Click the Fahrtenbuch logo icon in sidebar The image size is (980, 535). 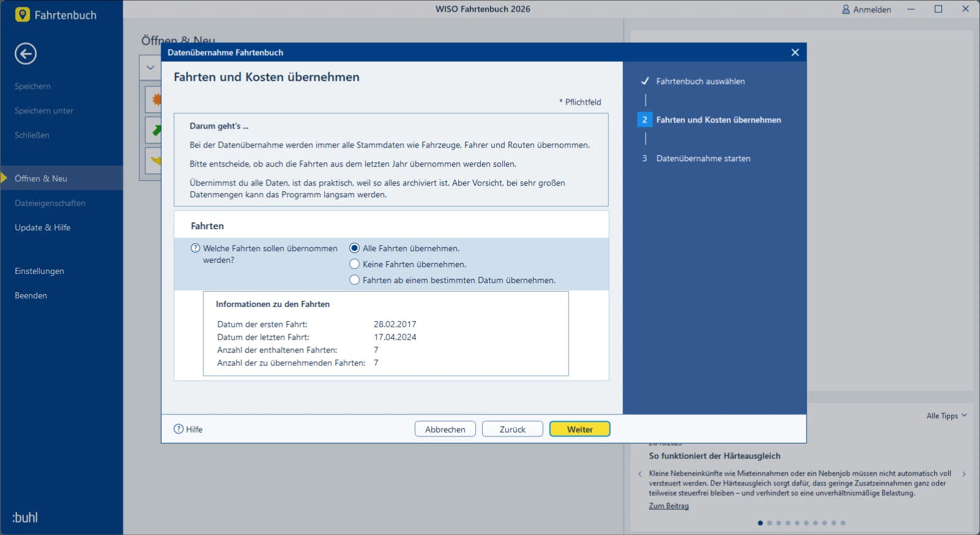tap(23, 15)
